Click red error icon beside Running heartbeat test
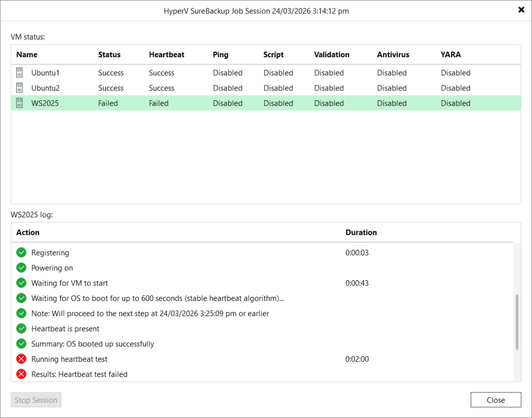532x418 pixels. (21, 359)
